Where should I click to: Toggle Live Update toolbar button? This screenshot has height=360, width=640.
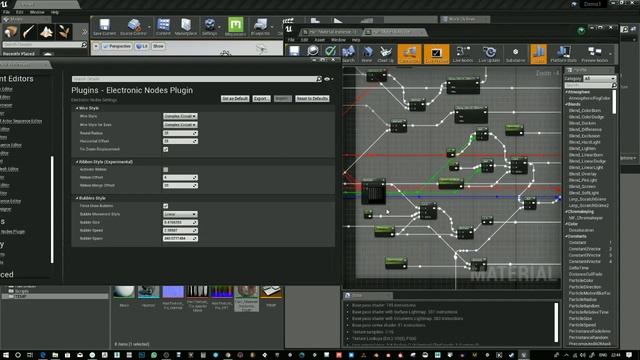pos(489,54)
